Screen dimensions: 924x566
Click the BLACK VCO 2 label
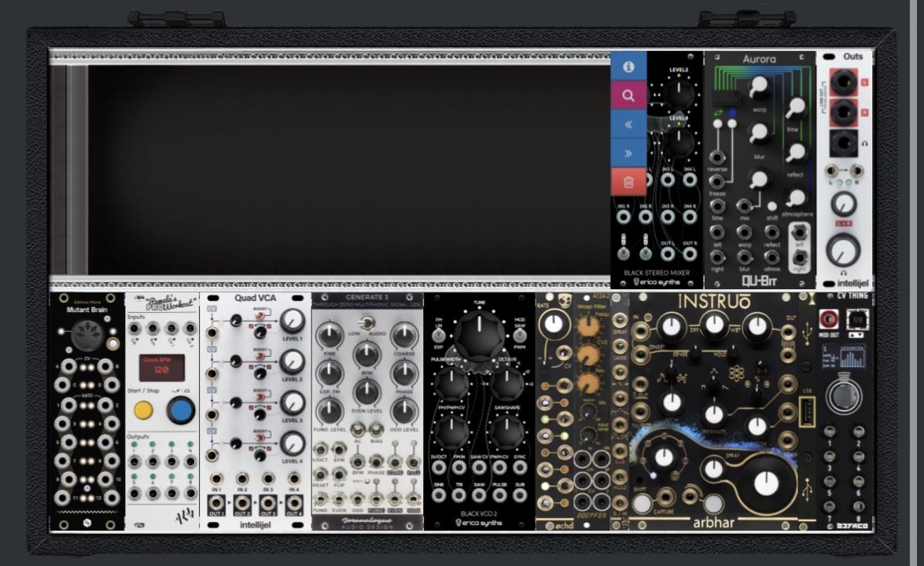479,513
